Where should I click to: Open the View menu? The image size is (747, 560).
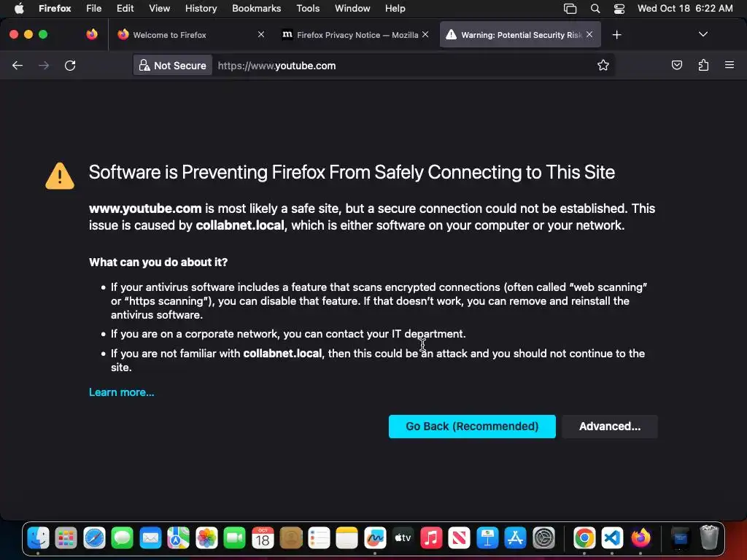click(x=160, y=8)
